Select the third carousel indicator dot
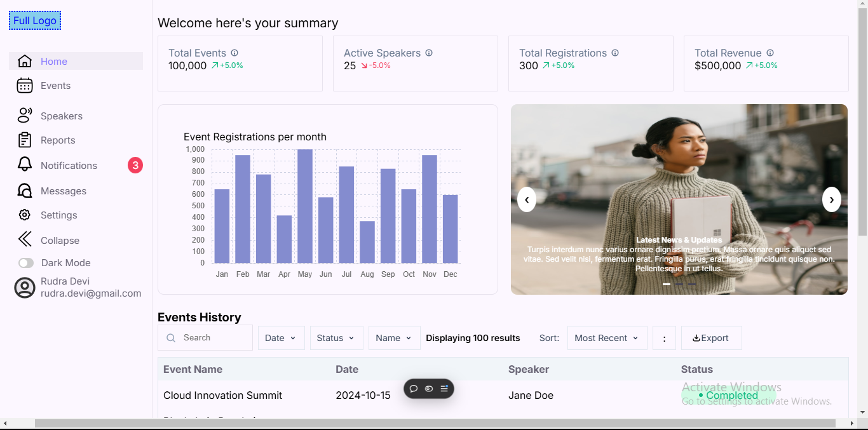Image resolution: width=868 pixels, height=430 pixels. (x=692, y=285)
